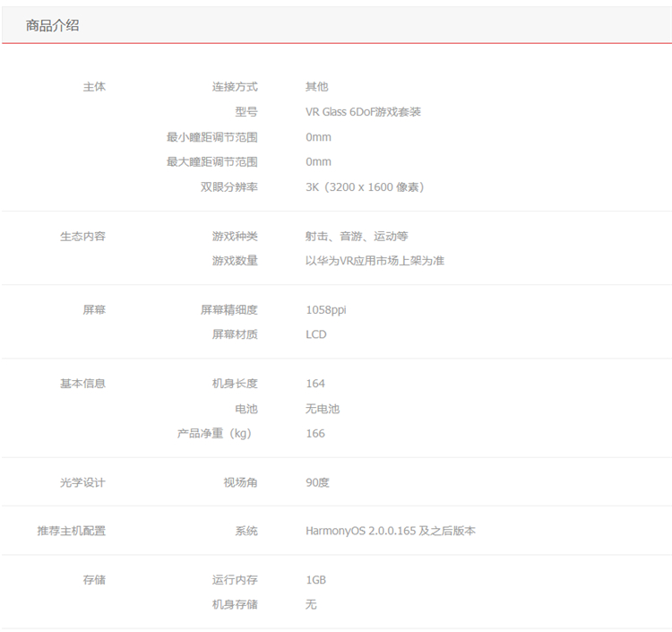
Task: Click the 推荐主机配置 category label
Action: 72,532
